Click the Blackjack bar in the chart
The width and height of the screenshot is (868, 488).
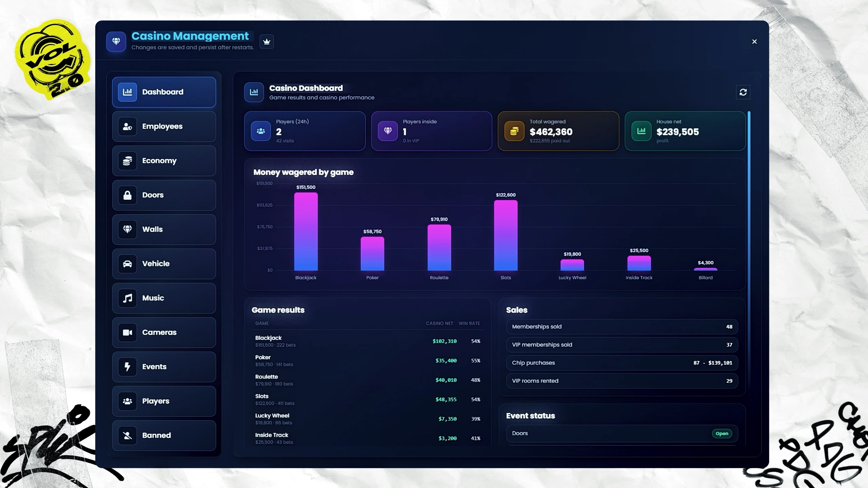pyautogui.click(x=306, y=231)
